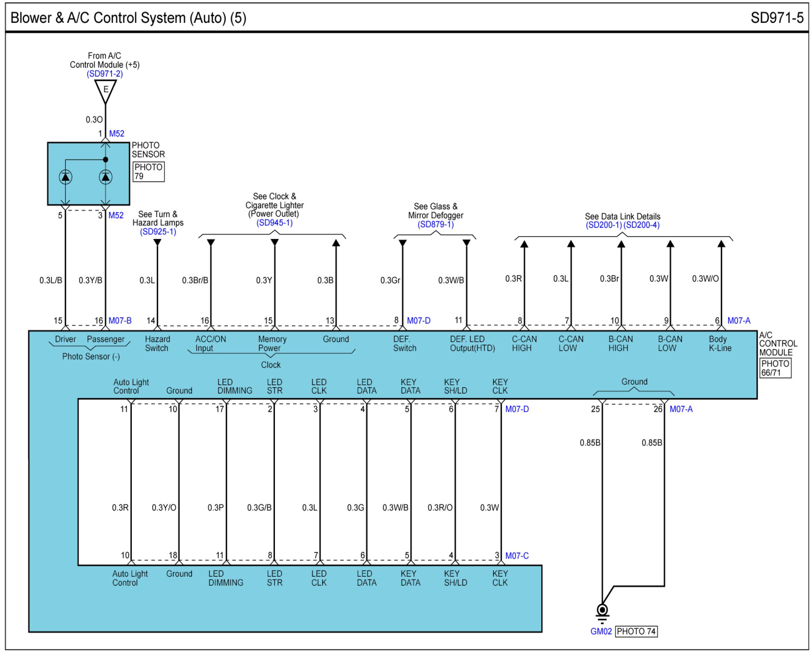Select the left photodiode symbol in sensor
This screenshot has width=812, height=654.
click(x=66, y=177)
